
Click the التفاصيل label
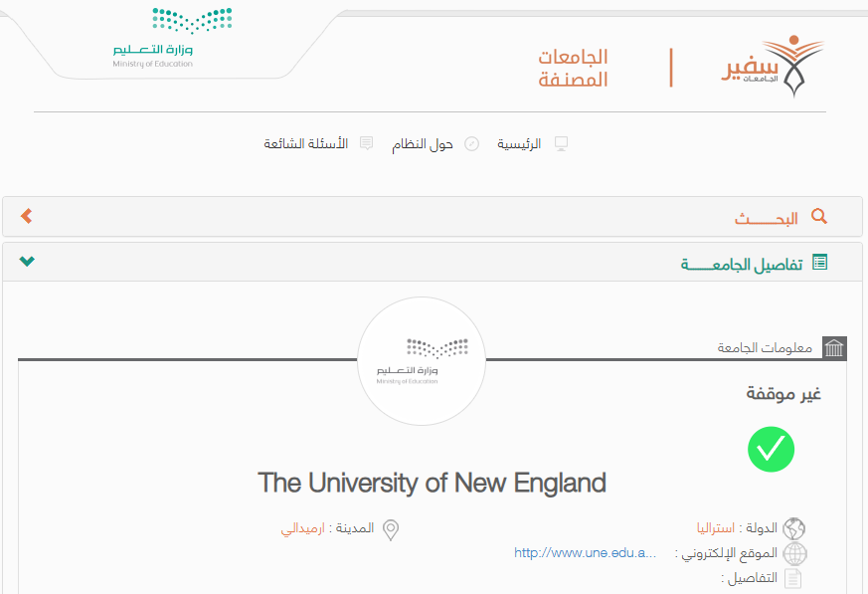coord(753,578)
